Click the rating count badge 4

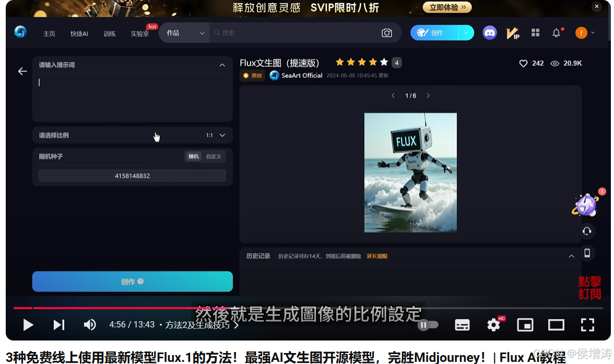pos(397,63)
